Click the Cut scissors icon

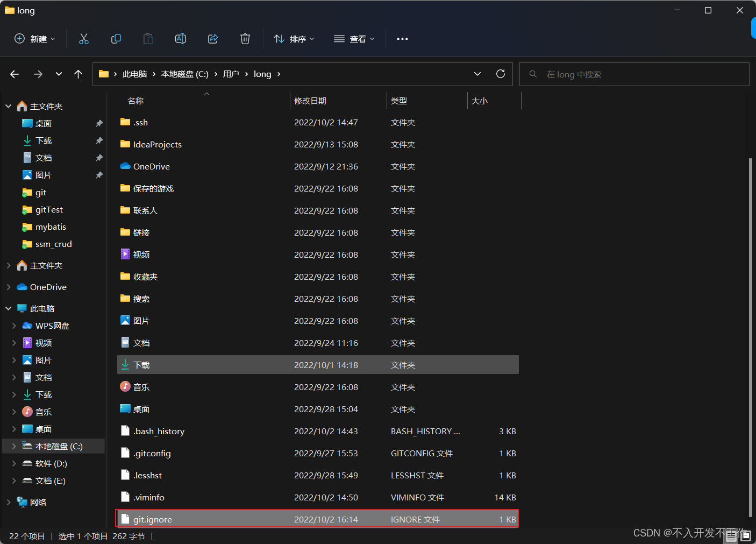coord(84,39)
